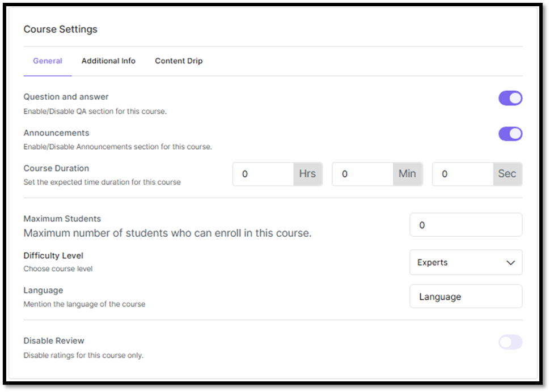
Task: Click the Difficulty Level label text
Action: 53,255
